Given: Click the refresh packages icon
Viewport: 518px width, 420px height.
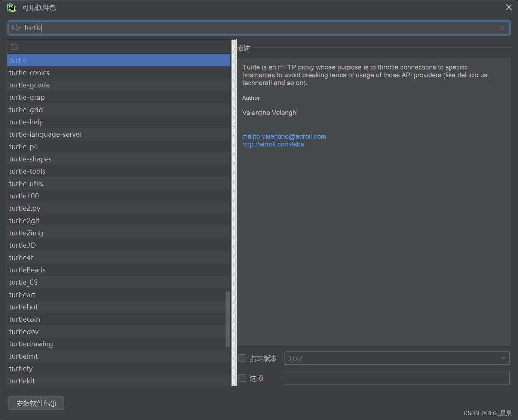Looking at the screenshot, I should point(14,46).
